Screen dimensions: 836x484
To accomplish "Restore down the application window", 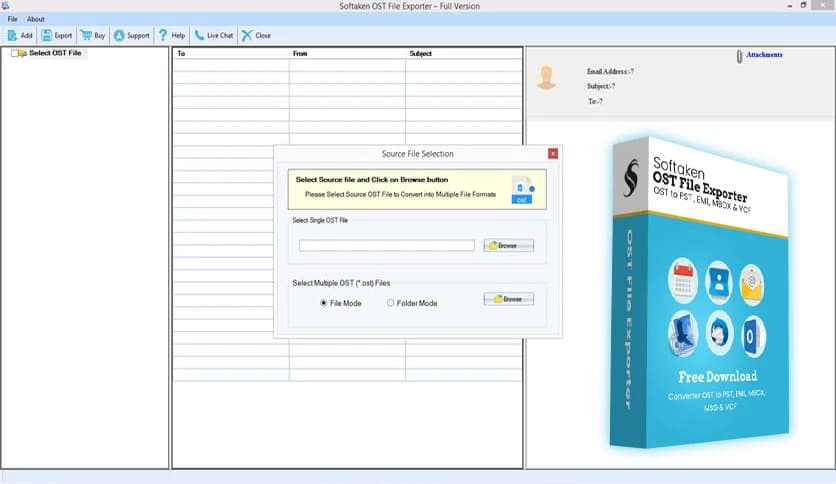I will point(803,5).
